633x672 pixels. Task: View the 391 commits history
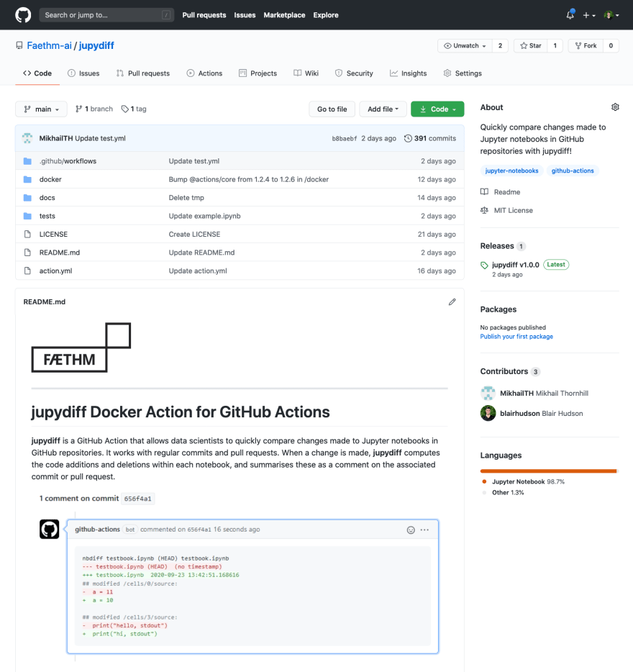430,138
